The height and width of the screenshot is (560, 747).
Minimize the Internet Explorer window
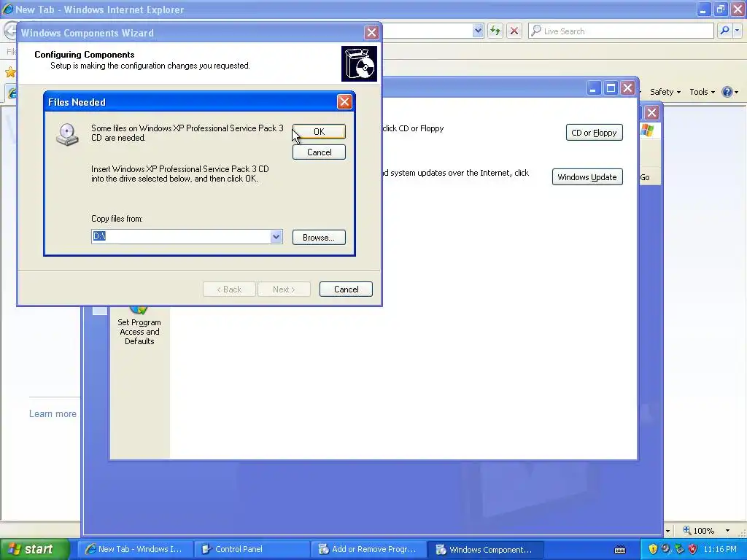703,9
